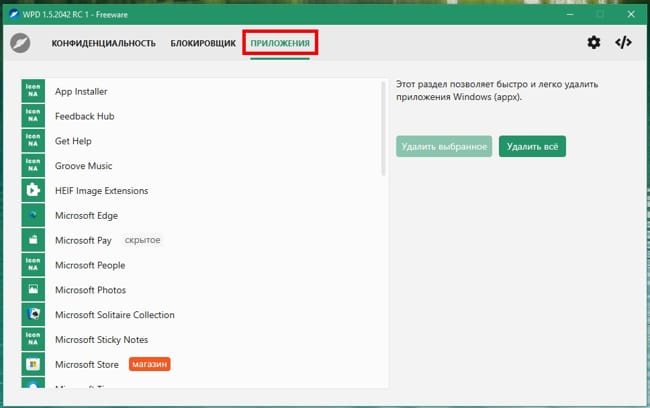Click the магазин badge beside Microsoft Store
This screenshot has width=650, height=408.
coord(150,364)
